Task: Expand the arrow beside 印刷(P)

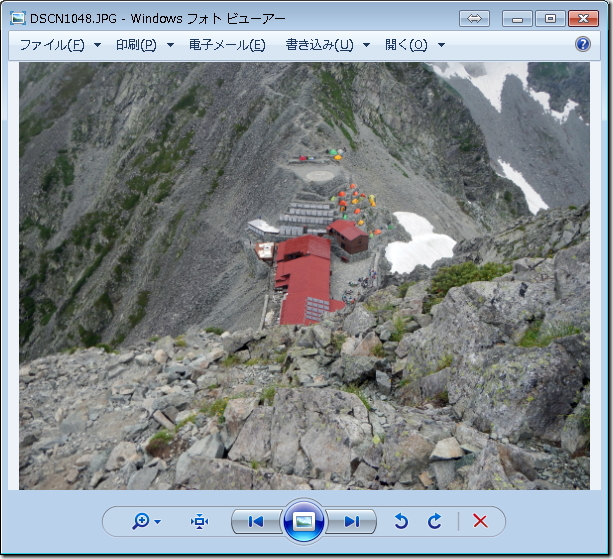Action: pos(171,45)
